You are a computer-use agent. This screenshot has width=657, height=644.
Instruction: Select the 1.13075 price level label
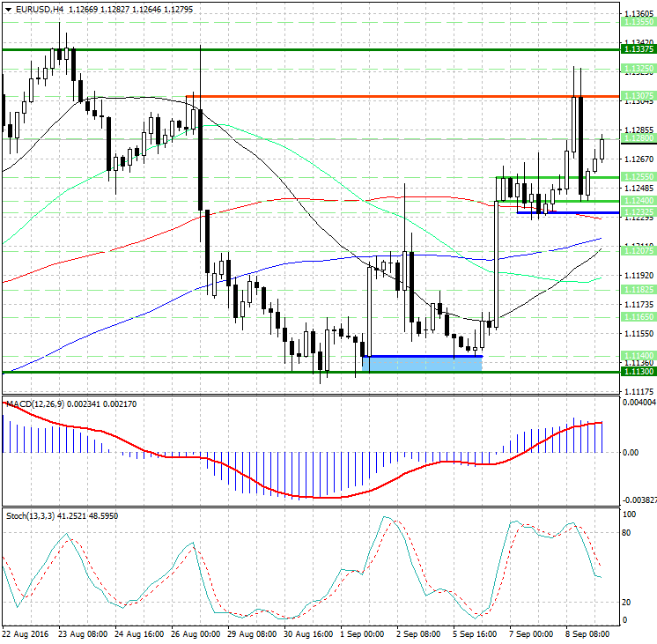639,96
